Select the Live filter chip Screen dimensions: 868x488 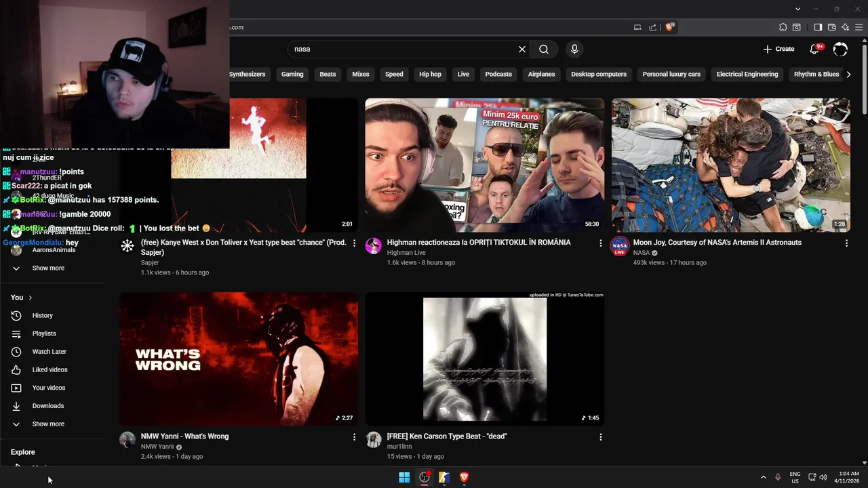point(463,74)
